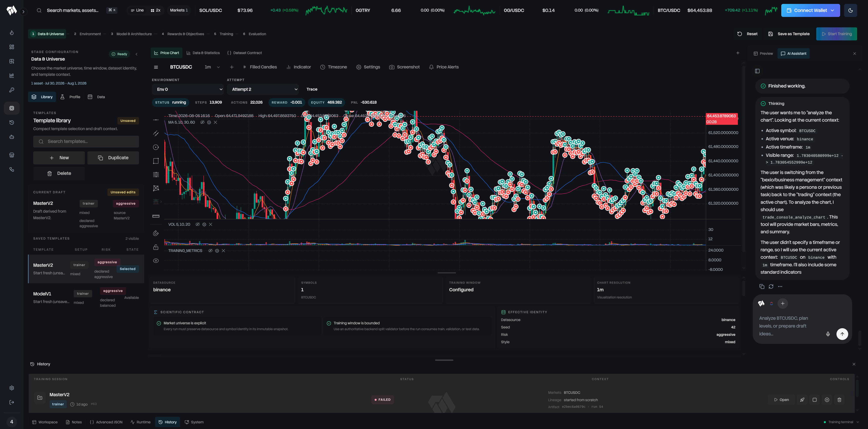This screenshot has width=868, height=429.
Task: Open the 1m timeframe dropdown
Action: [212, 67]
